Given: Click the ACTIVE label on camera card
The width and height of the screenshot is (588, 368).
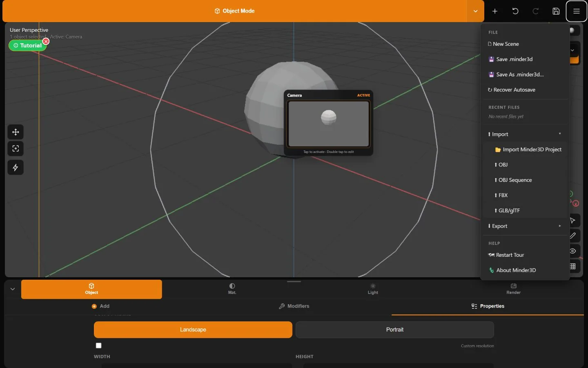Looking at the screenshot, I should [363, 95].
